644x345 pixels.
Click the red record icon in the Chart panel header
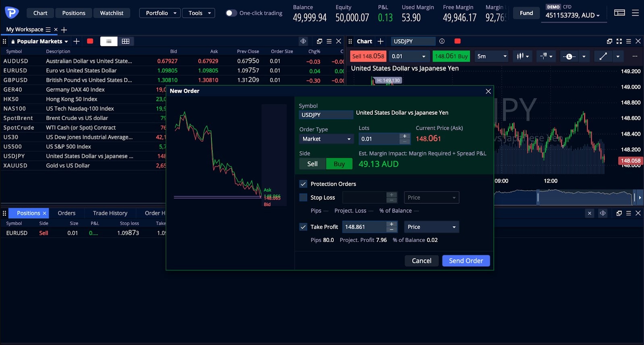tap(457, 41)
